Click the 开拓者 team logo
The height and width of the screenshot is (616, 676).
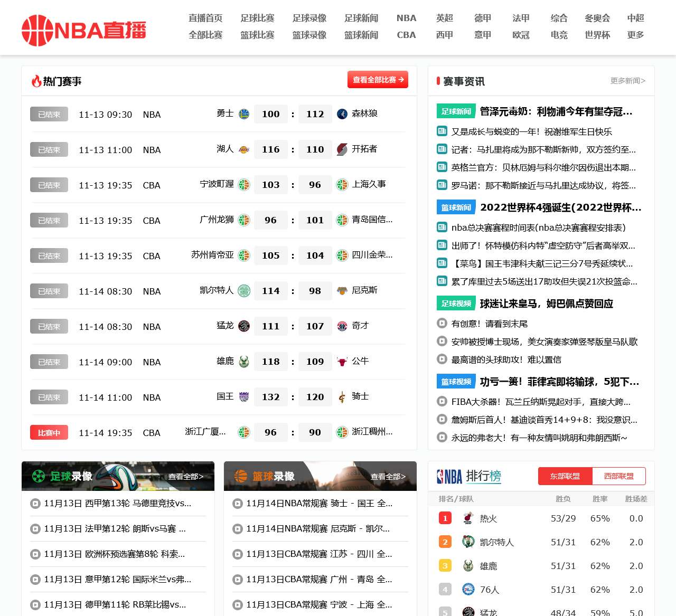(342, 149)
